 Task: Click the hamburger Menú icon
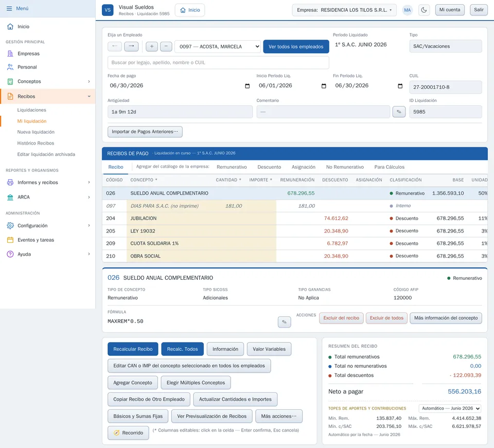pos(9,9)
